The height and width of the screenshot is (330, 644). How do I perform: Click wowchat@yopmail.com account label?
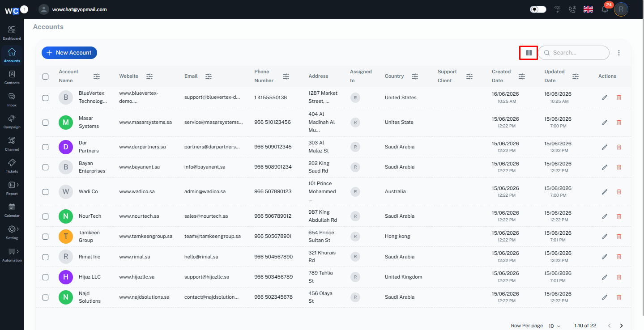tap(80, 9)
